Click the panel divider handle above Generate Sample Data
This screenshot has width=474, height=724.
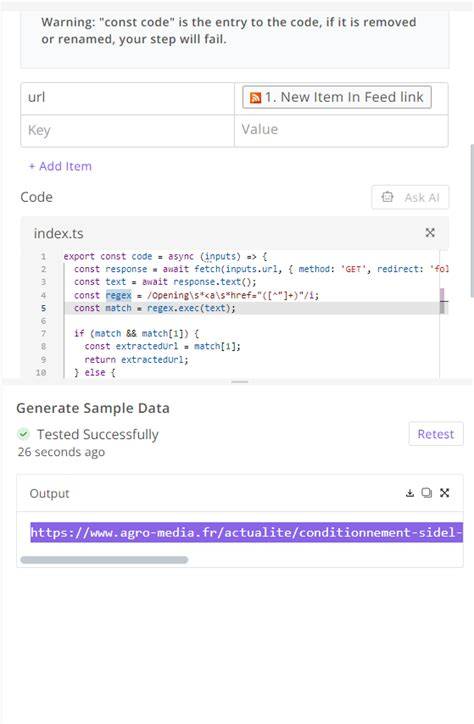click(x=240, y=382)
